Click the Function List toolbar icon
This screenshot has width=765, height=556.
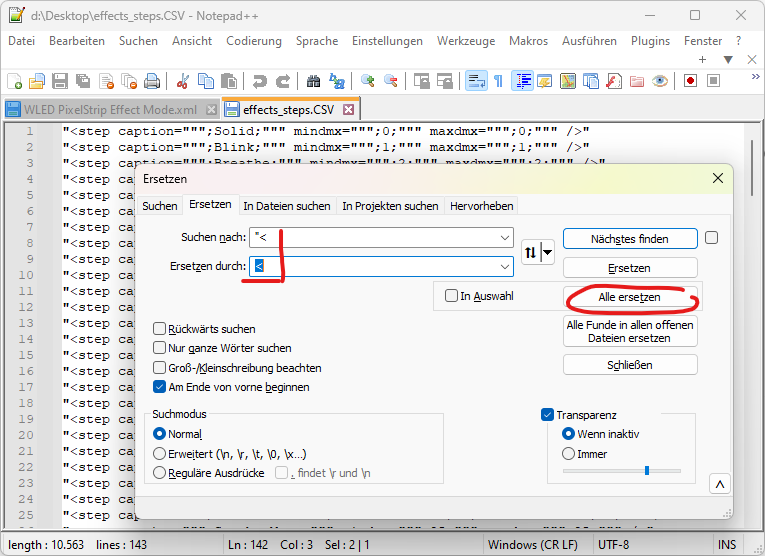tap(614, 81)
